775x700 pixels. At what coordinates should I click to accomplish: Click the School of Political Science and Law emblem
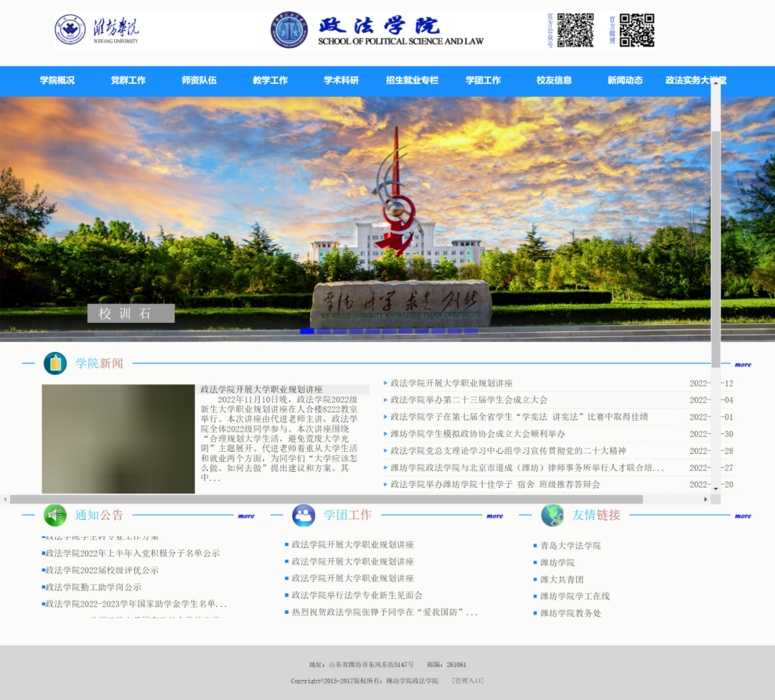coord(288,30)
